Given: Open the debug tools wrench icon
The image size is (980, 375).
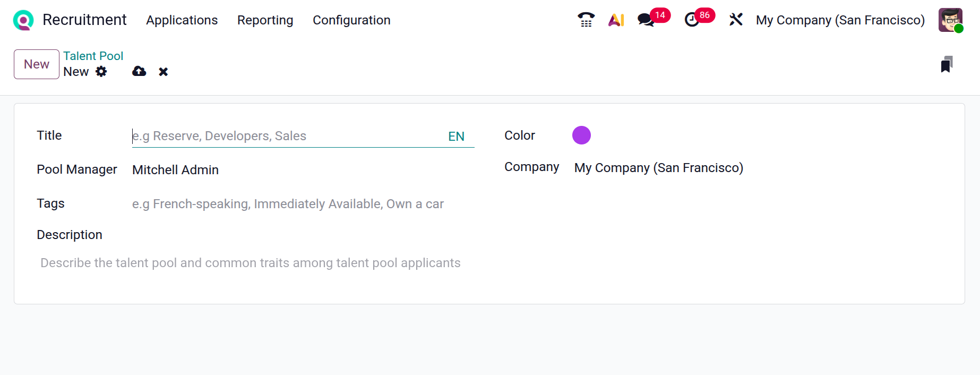Looking at the screenshot, I should [x=736, y=20].
